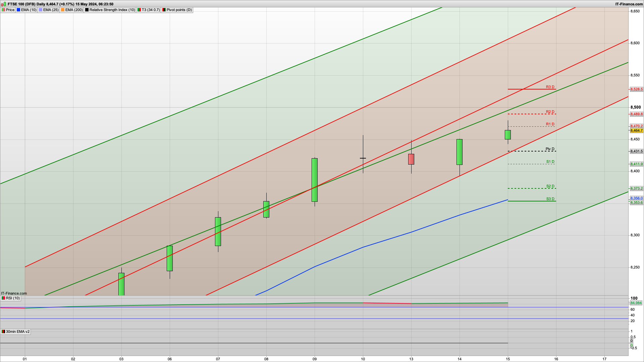The height and width of the screenshot is (362, 644).
Task: Click the orange EMA (200) color icon
Action: click(x=63, y=10)
